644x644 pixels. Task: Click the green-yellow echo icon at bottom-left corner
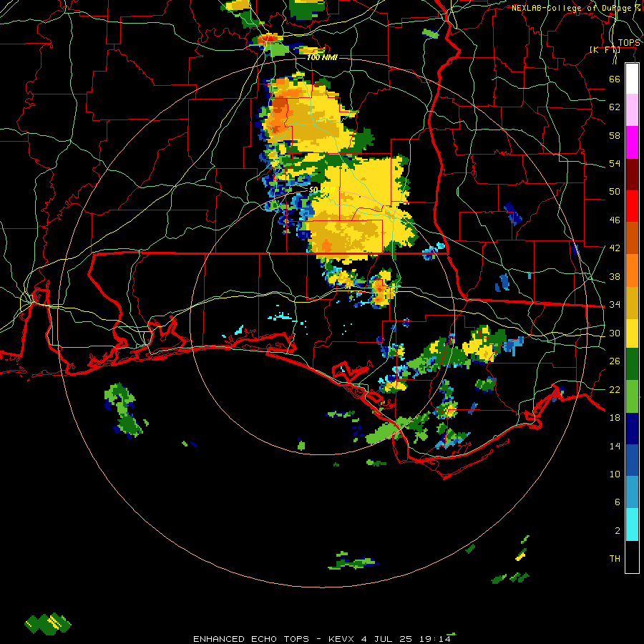pos(48,624)
